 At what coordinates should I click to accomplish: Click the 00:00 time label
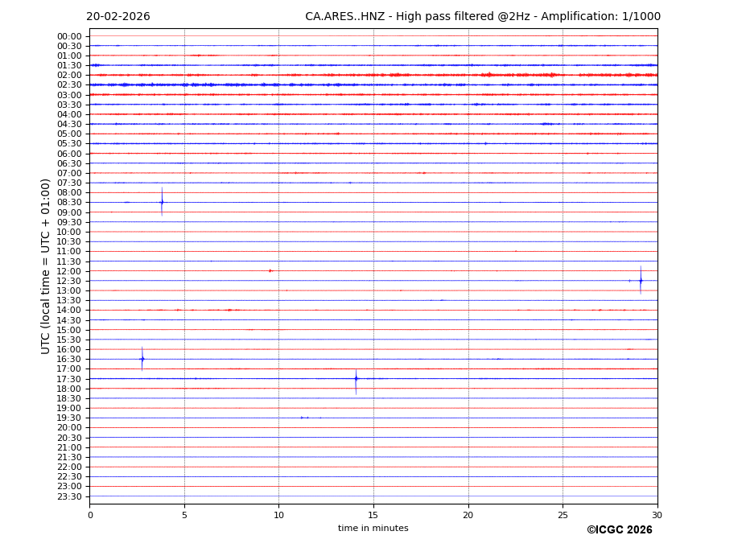coord(69,36)
